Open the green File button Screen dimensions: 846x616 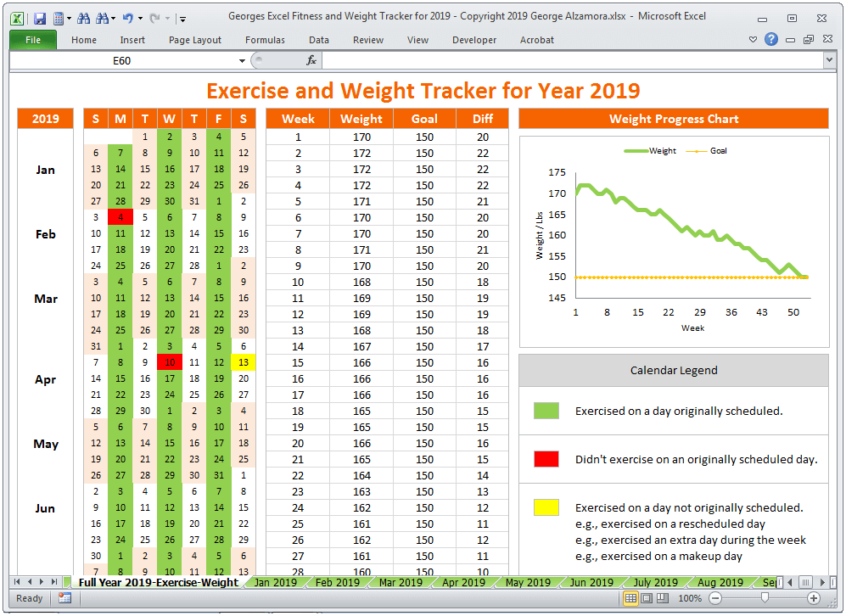pos(33,40)
